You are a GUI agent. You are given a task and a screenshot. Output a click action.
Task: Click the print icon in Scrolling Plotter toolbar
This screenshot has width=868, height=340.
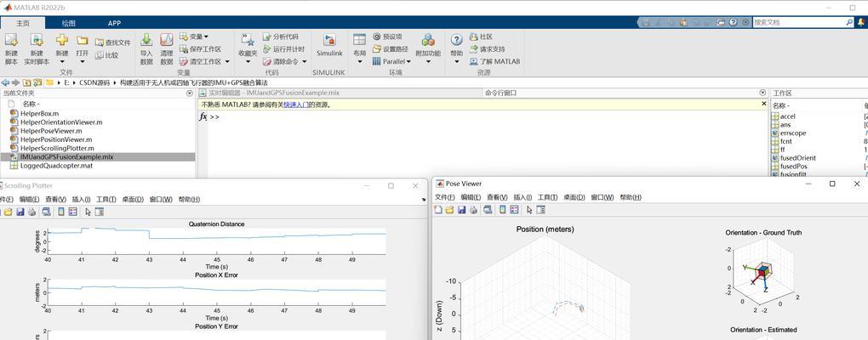pos(32,212)
